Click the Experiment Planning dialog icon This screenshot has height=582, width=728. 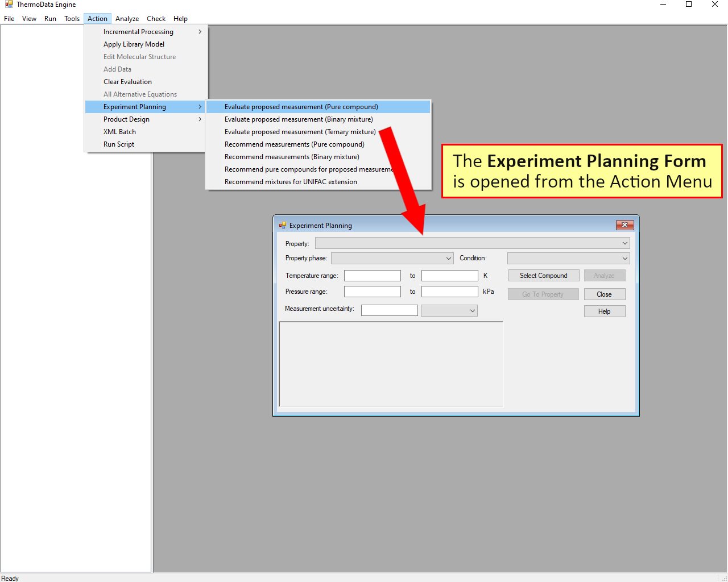point(283,226)
